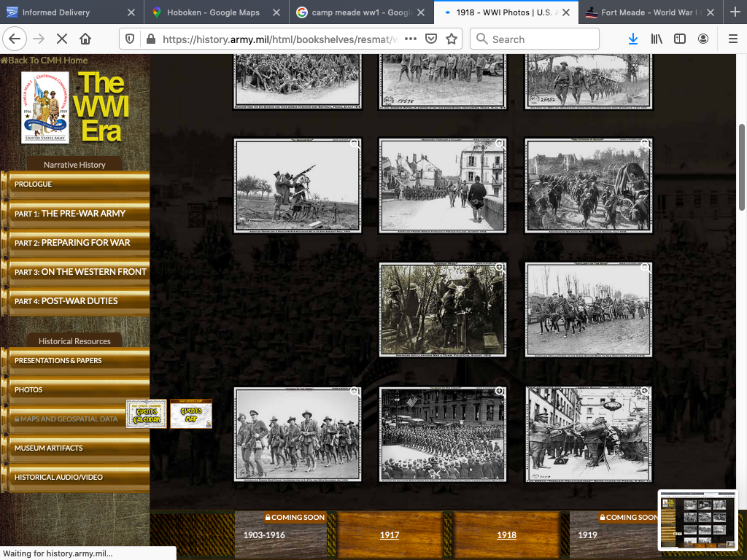
Task: Open the 1917 photos year link
Action: click(x=390, y=534)
